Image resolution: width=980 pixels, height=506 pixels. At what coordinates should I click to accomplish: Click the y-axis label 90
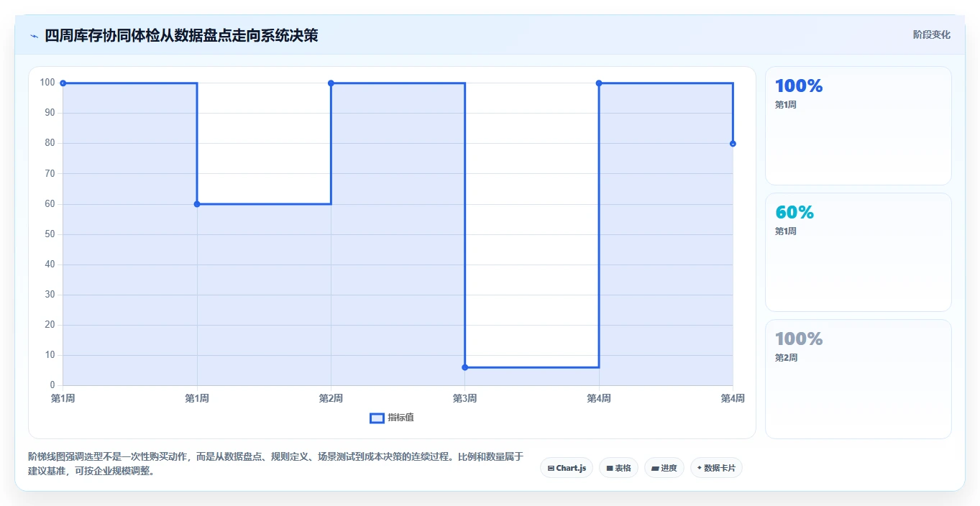tap(50, 113)
